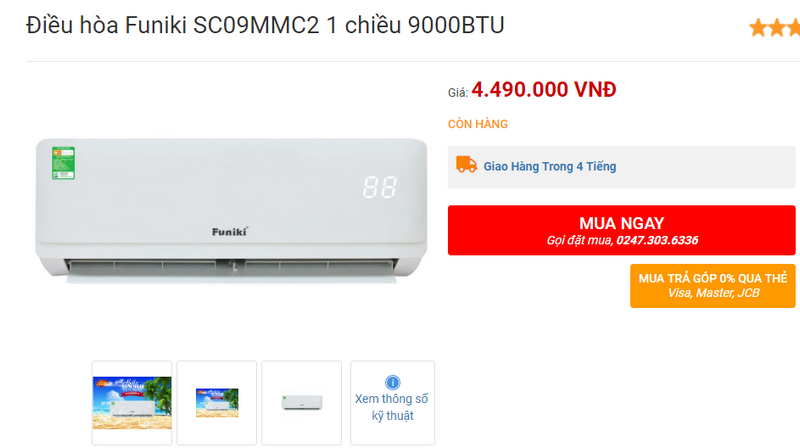Click the main Funiki air conditioner image
This screenshot has height=448, width=800.
[x=231, y=210]
